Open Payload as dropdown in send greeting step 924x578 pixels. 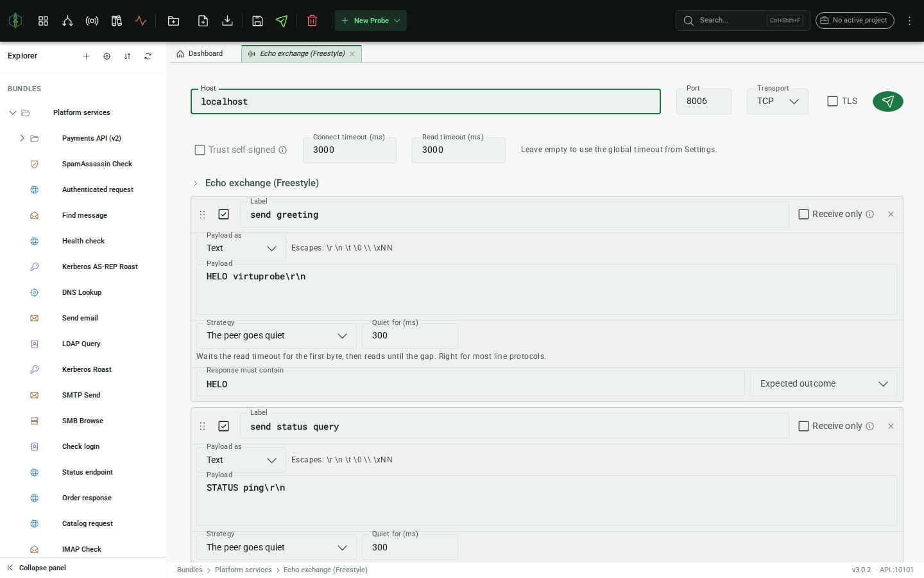tap(241, 248)
